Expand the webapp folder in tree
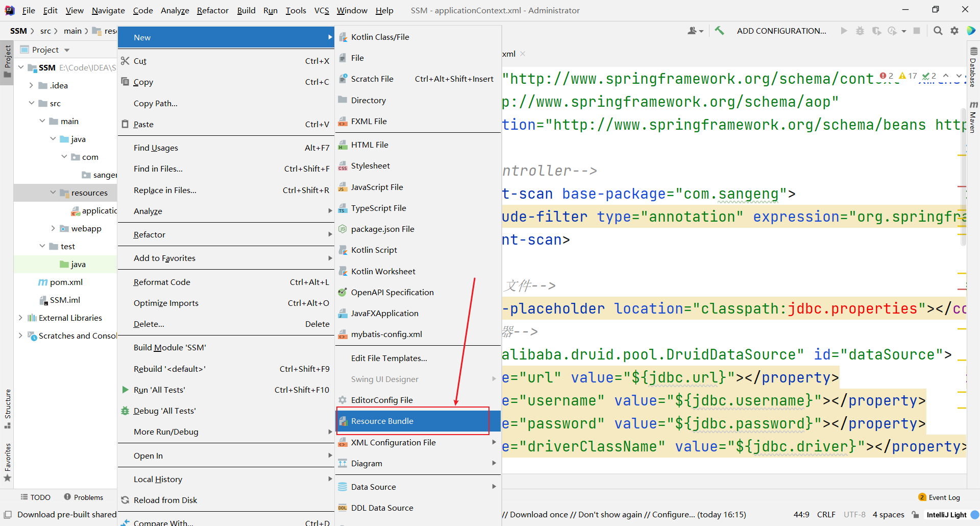The height and width of the screenshot is (526, 980). 53,228
